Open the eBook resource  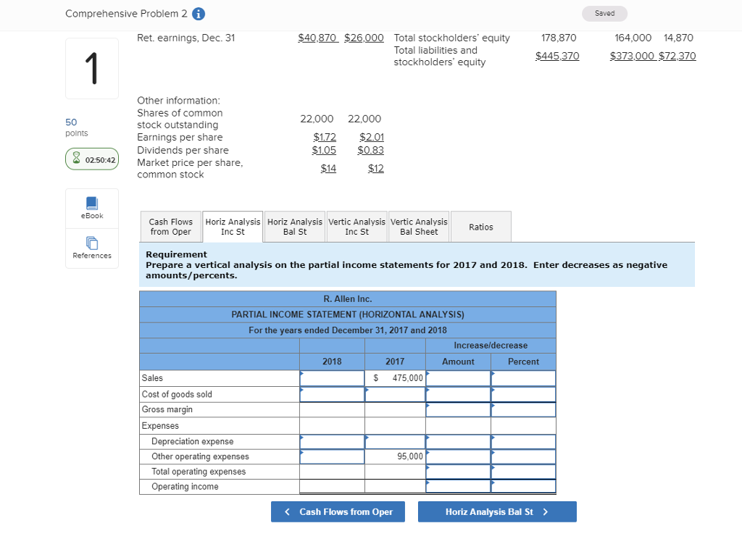coord(91,209)
